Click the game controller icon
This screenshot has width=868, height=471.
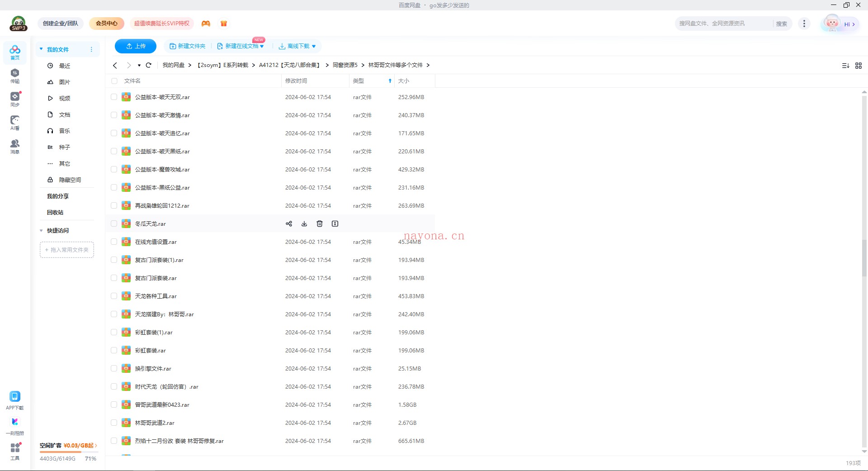[206, 24]
